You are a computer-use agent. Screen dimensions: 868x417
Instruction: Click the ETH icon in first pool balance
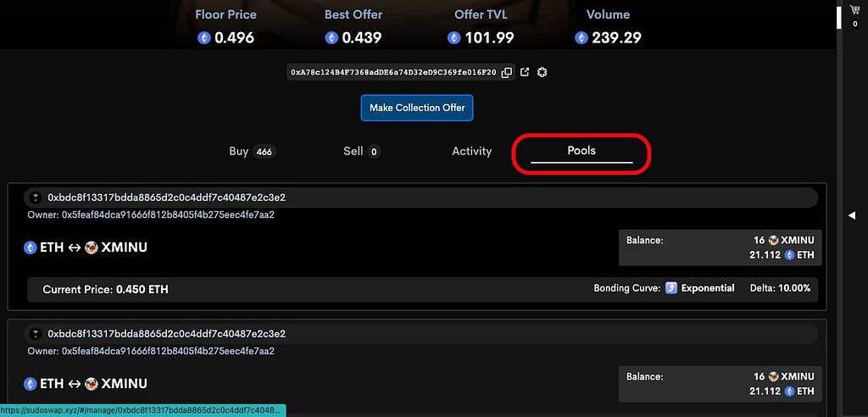789,255
